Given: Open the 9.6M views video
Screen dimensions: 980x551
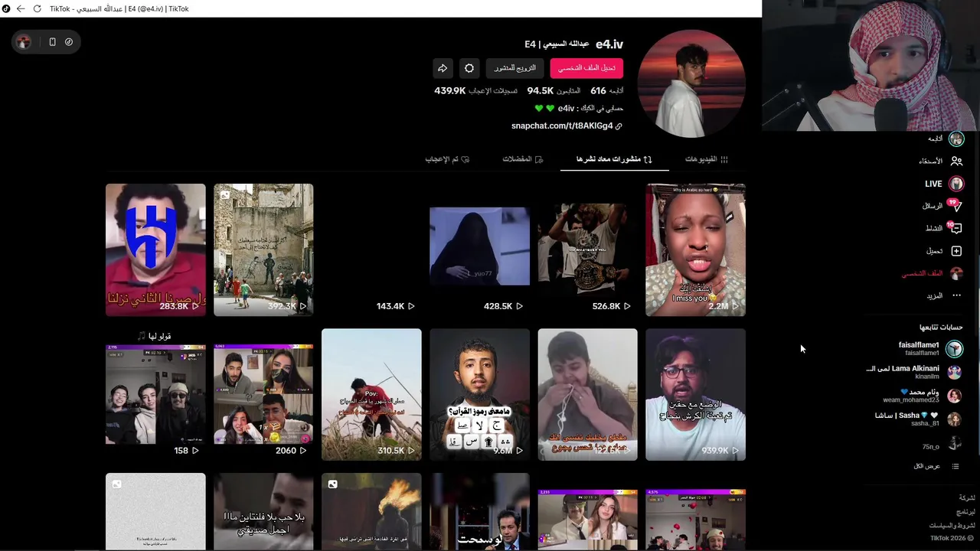Looking at the screenshot, I should point(479,395).
